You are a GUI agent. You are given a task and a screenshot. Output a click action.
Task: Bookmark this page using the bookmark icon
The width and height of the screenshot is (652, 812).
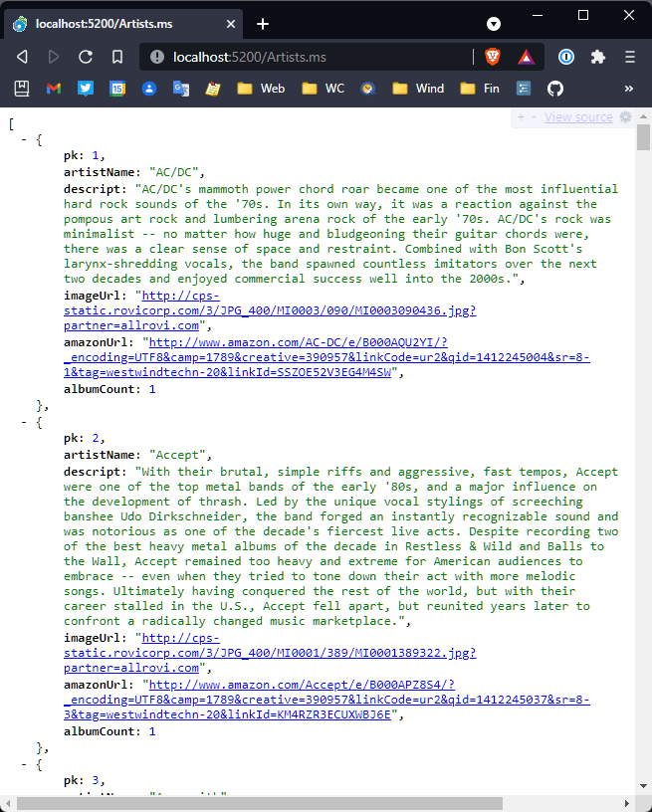click(x=117, y=57)
